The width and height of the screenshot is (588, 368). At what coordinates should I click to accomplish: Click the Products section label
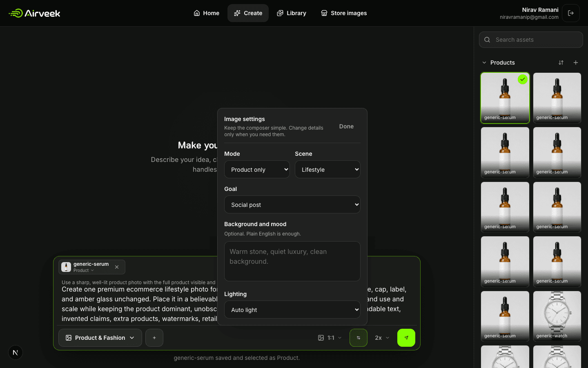coord(503,63)
